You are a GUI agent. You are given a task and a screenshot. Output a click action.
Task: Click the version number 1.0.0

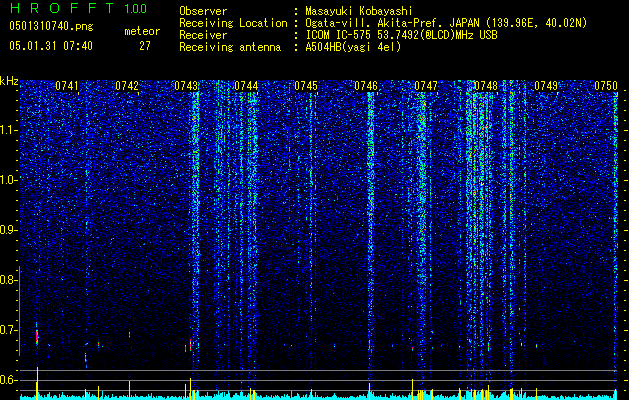point(136,8)
